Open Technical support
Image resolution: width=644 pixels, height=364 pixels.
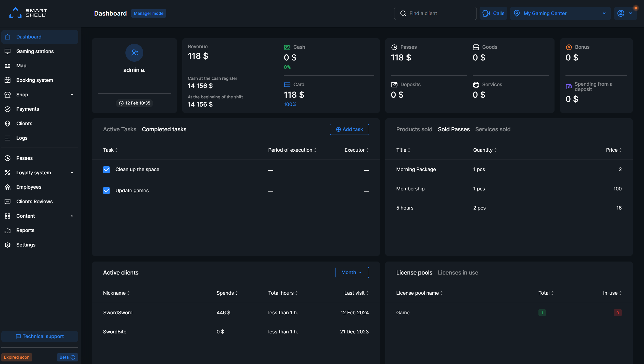click(x=40, y=336)
